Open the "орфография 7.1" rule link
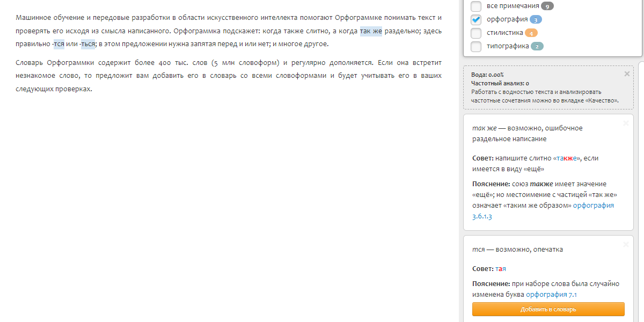Image resolution: width=644 pixels, height=322 pixels. (551, 295)
